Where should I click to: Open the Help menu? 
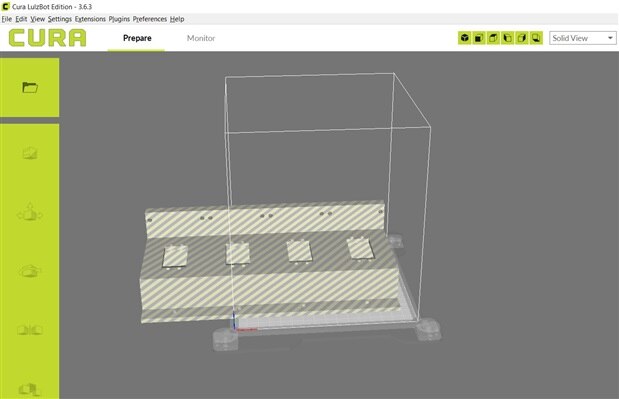[177, 19]
